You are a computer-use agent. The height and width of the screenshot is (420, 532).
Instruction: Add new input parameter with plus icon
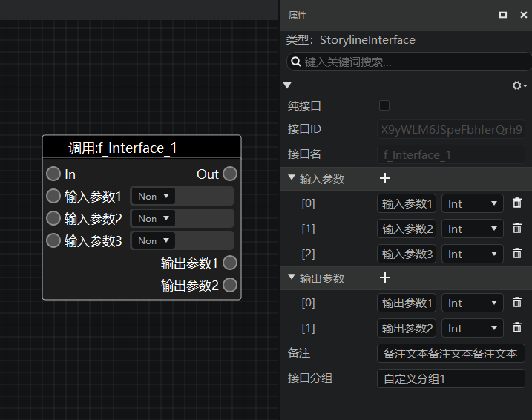point(385,178)
